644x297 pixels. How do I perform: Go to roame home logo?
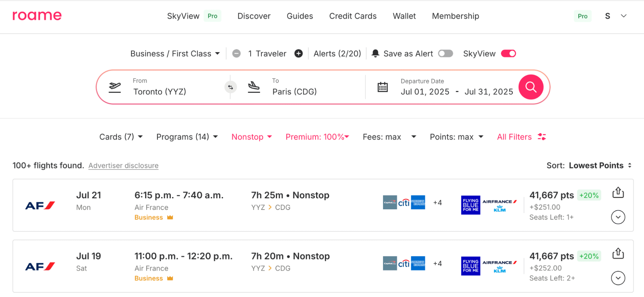(x=37, y=15)
